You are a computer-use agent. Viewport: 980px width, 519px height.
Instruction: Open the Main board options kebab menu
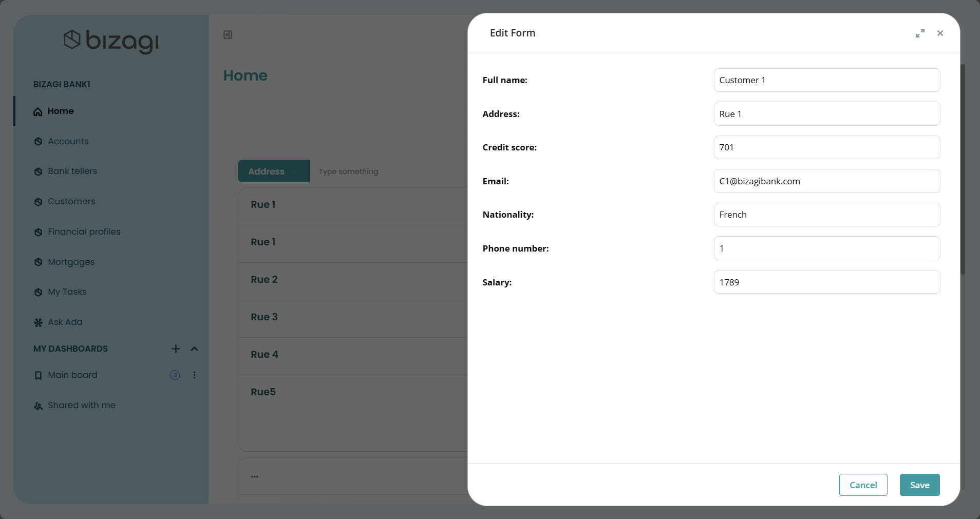194,375
